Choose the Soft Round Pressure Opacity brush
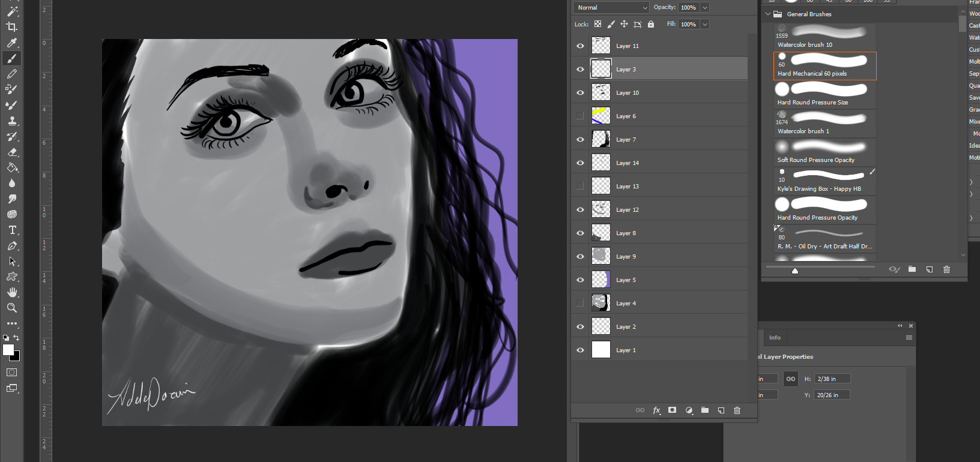980x462 pixels. [824, 152]
